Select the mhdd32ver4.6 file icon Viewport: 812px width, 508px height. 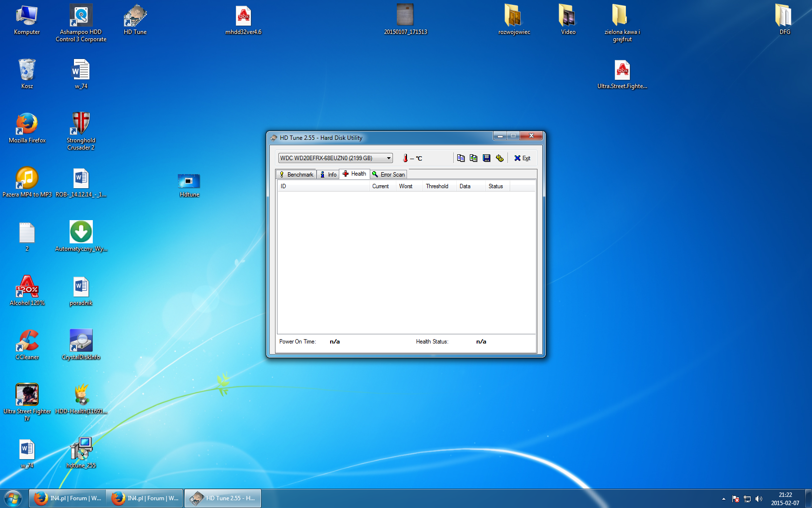pos(244,20)
